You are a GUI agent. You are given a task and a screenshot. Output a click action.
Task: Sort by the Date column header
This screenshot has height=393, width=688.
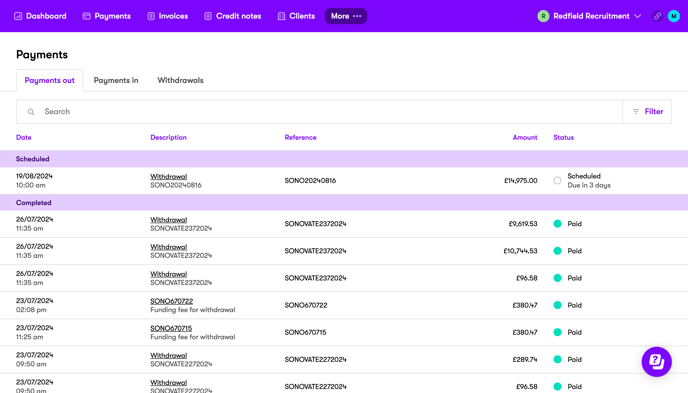(x=24, y=137)
